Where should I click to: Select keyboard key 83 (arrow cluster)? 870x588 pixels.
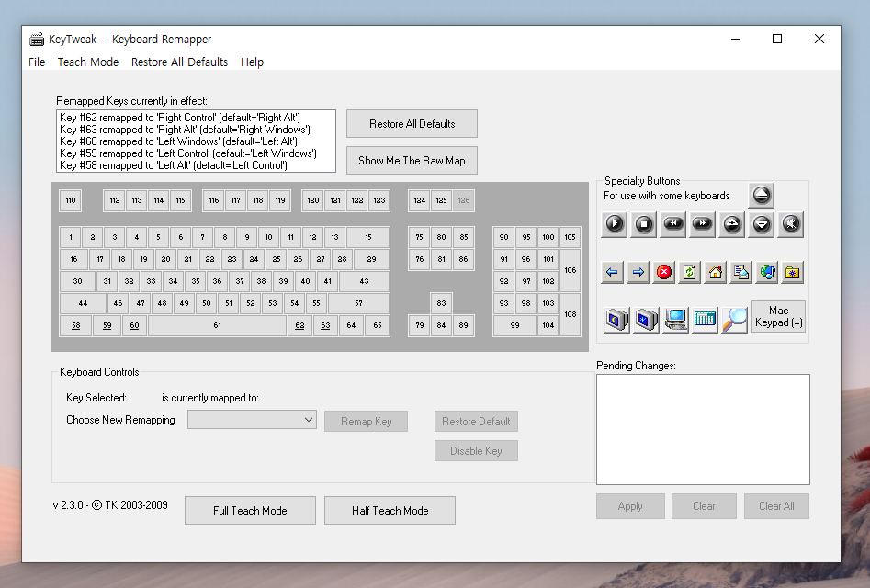click(x=441, y=303)
